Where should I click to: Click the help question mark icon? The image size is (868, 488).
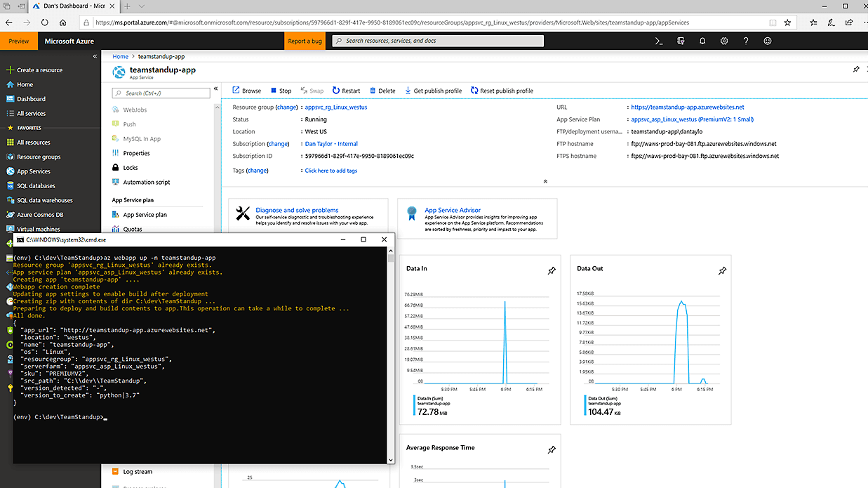point(746,41)
